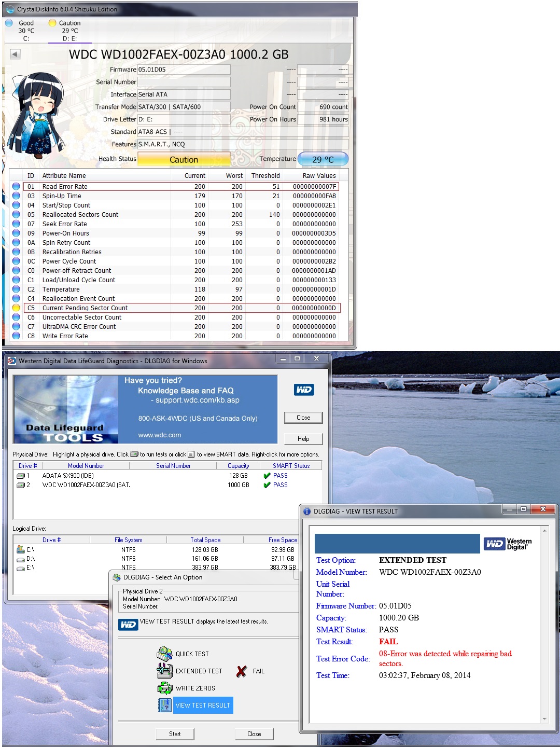Click the red FAIL test result text
Image resolution: width=560 pixels, height=747 pixels.
388,642
